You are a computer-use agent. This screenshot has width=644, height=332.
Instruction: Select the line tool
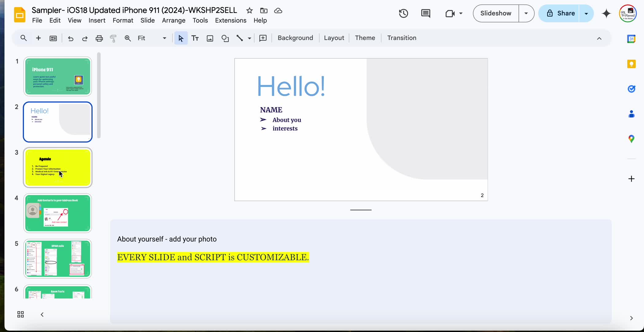[240, 38]
